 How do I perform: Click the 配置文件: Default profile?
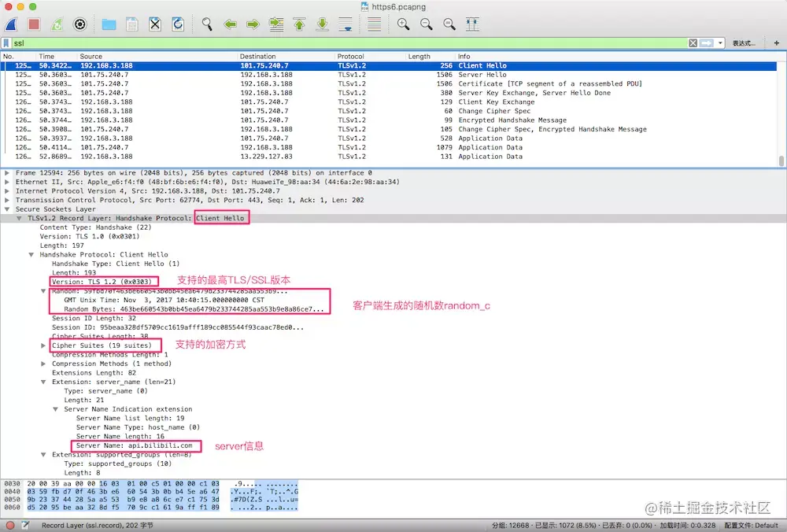(751, 526)
